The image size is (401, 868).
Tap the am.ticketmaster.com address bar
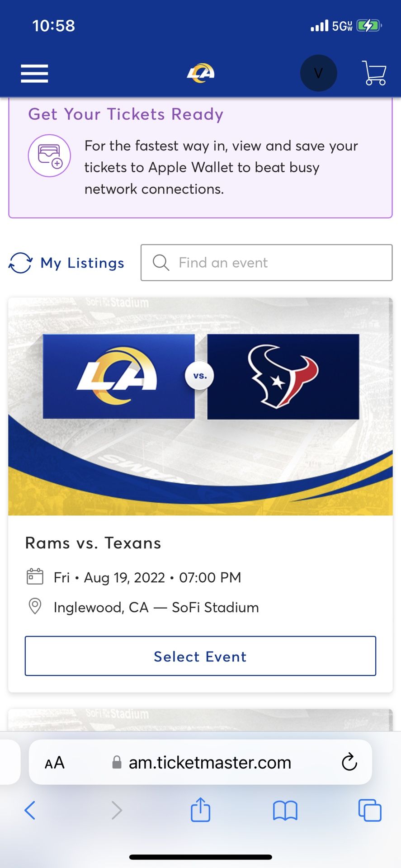[x=210, y=763]
